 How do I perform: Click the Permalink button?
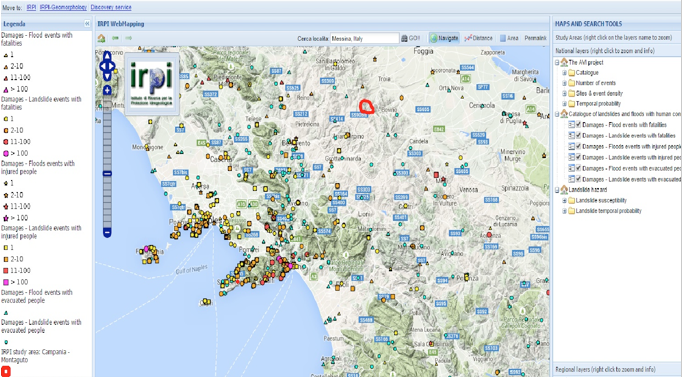point(535,38)
